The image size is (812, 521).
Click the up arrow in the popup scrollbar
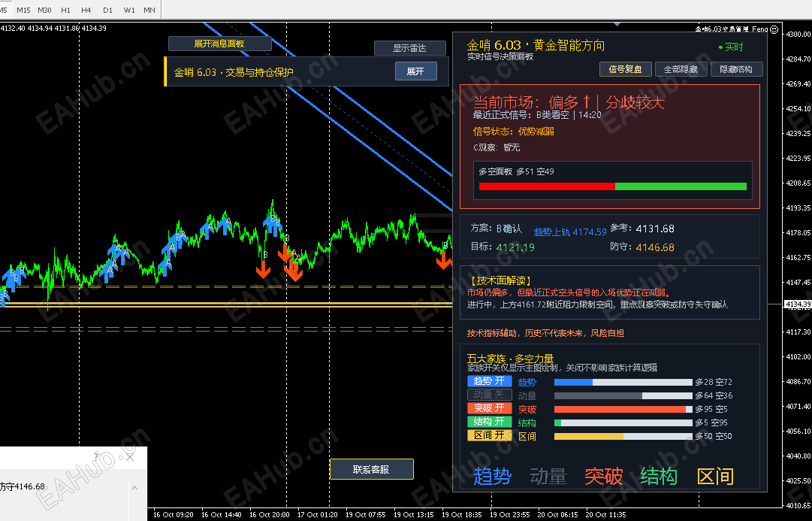click(x=134, y=488)
